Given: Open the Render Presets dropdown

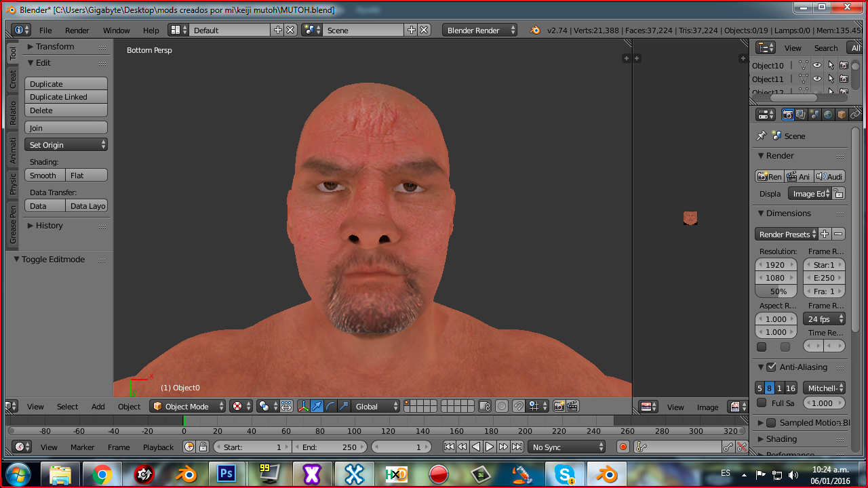Looking at the screenshot, I should pos(786,234).
